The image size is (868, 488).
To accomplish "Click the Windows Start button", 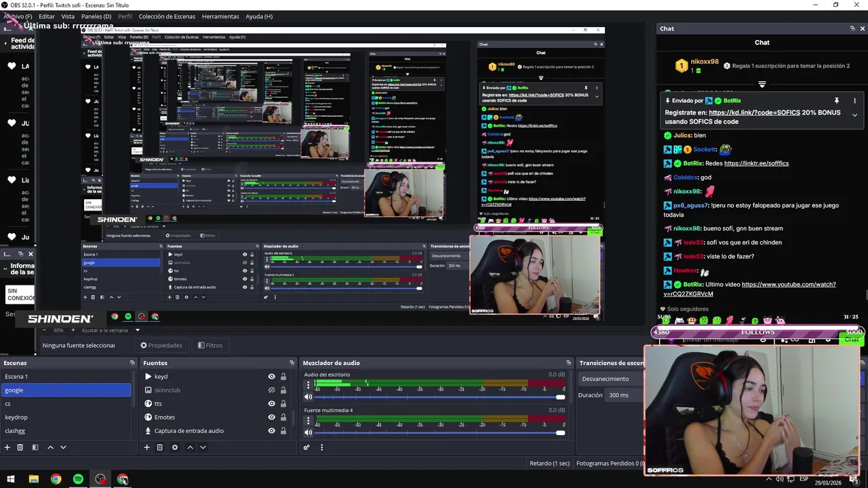I will pyautogui.click(x=11, y=479).
